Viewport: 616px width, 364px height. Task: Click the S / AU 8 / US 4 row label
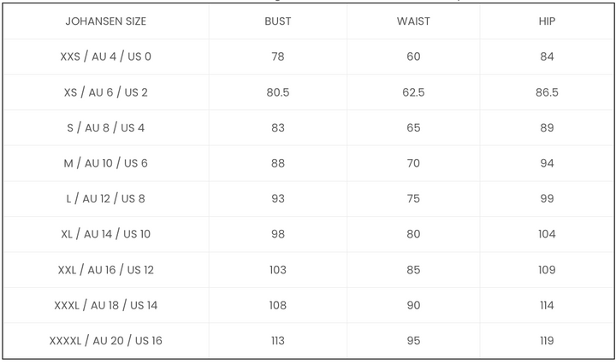pyautogui.click(x=106, y=128)
